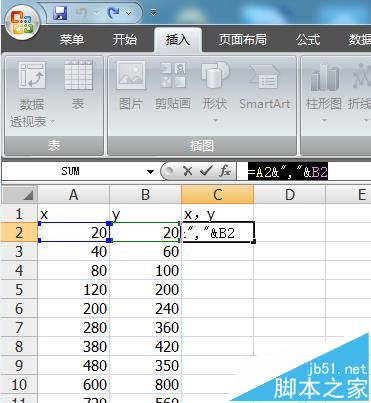Image resolution: width=371 pixels, height=403 pixels.
Task: Open the 页面布局 tab
Action: (243, 40)
